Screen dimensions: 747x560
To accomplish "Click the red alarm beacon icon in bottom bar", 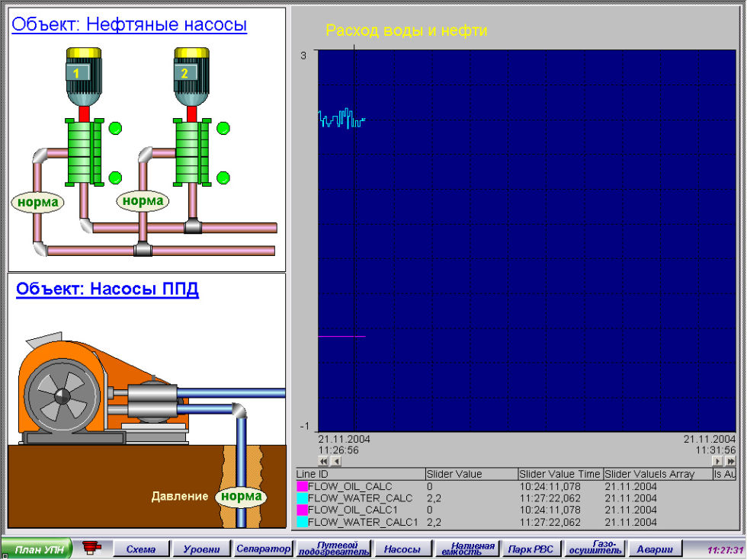I will pos(91,548).
